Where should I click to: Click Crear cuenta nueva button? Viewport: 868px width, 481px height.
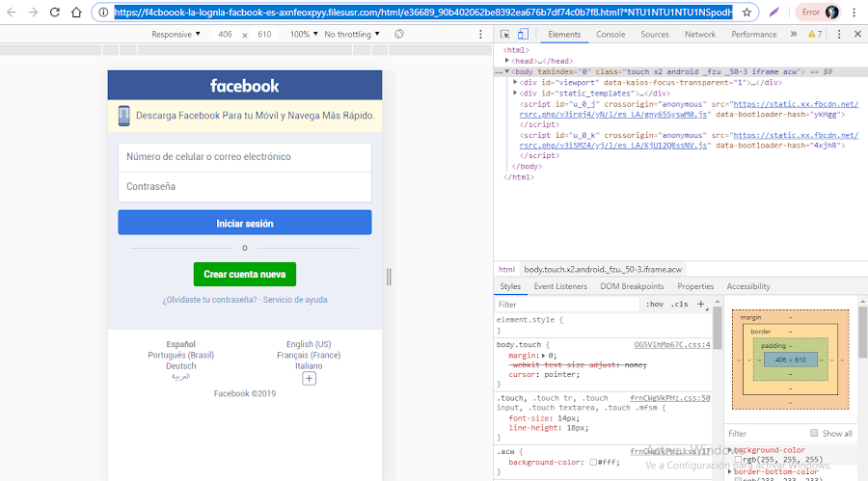point(245,274)
